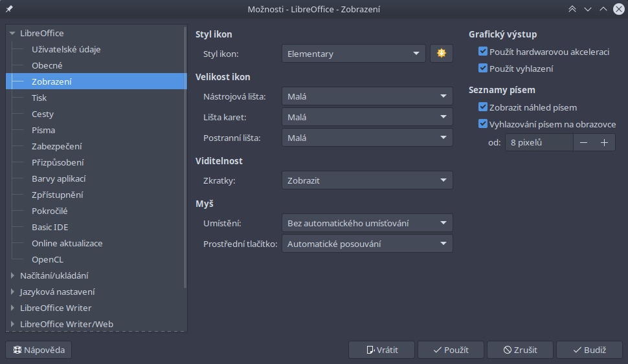Select Zabezpečení in the options tree
The height and width of the screenshot is (364, 628).
click(x=57, y=146)
